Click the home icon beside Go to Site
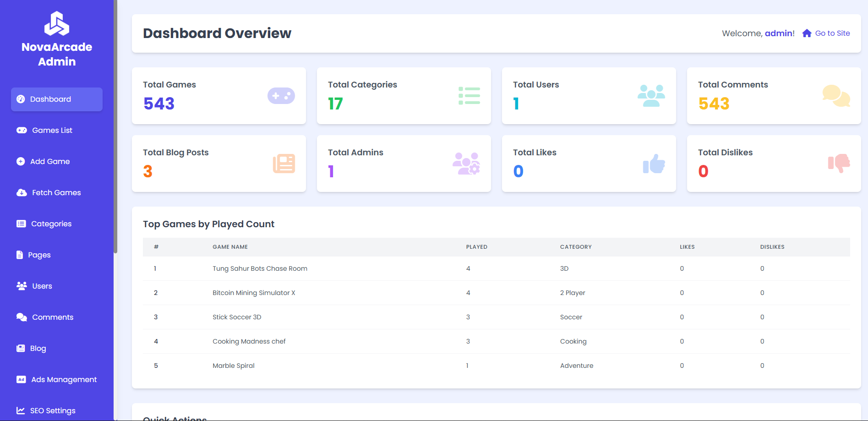The width and height of the screenshot is (868, 421). tap(807, 33)
